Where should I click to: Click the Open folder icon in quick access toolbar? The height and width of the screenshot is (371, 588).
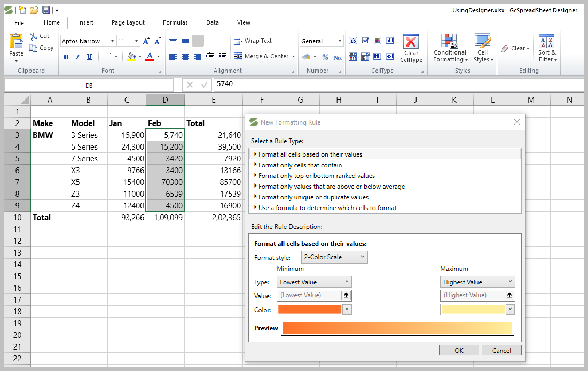(34, 10)
